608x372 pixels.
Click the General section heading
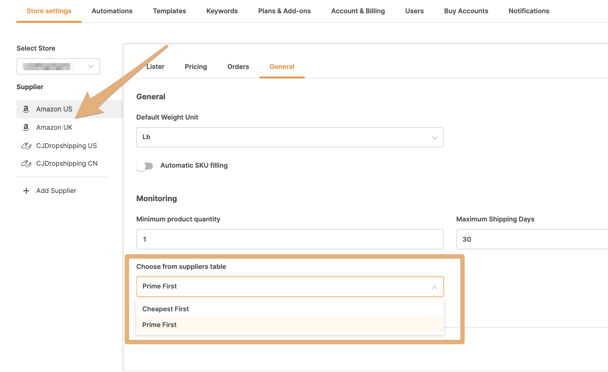151,97
